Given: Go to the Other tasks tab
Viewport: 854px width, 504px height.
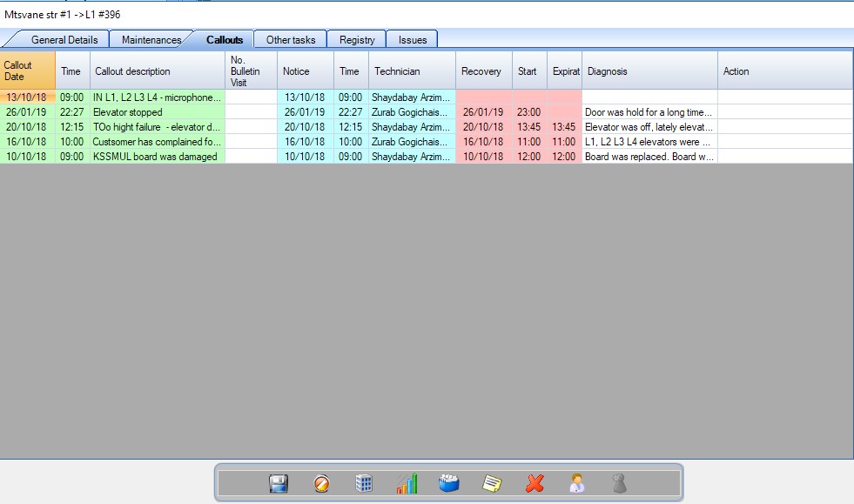Looking at the screenshot, I should point(291,39).
